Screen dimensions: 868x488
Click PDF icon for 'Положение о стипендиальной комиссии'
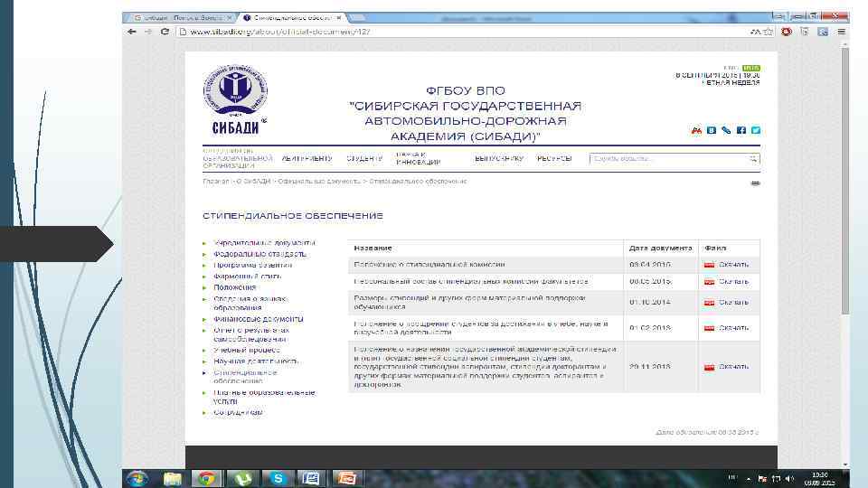709,265
